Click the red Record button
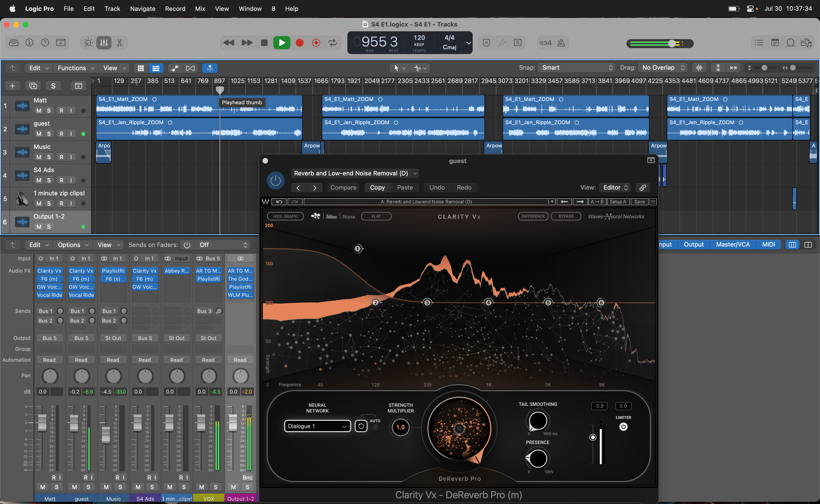The width and height of the screenshot is (820, 504). click(x=300, y=43)
